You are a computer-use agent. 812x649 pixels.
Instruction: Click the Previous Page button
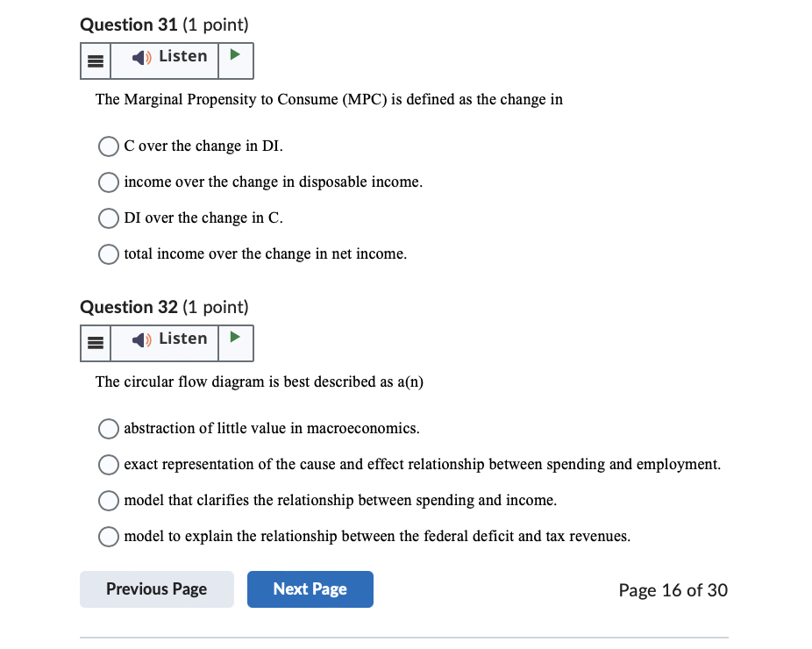tap(156, 588)
